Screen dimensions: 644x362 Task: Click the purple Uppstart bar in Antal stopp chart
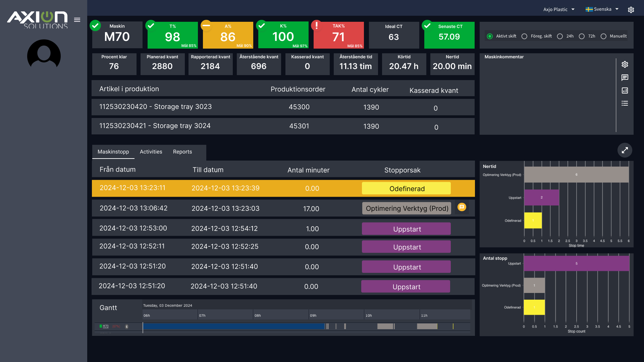576,263
